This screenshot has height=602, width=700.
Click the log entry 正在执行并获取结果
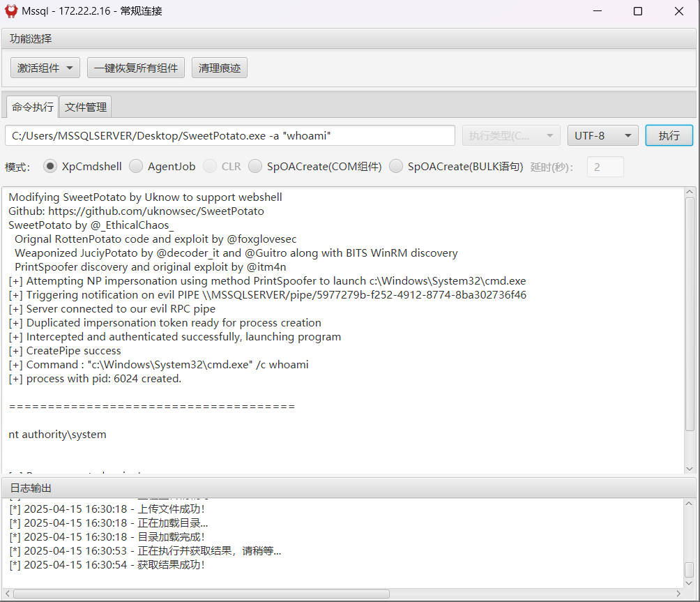tap(145, 551)
